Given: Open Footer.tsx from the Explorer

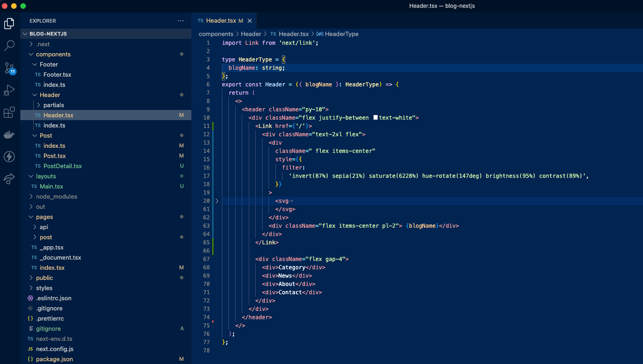Looking at the screenshot, I should pos(53,74).
